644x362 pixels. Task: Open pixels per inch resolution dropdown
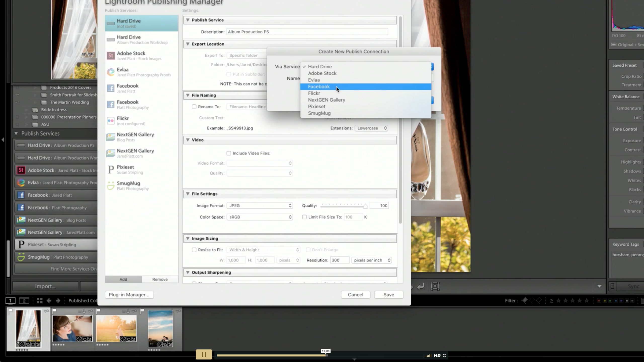click(372, 260)
